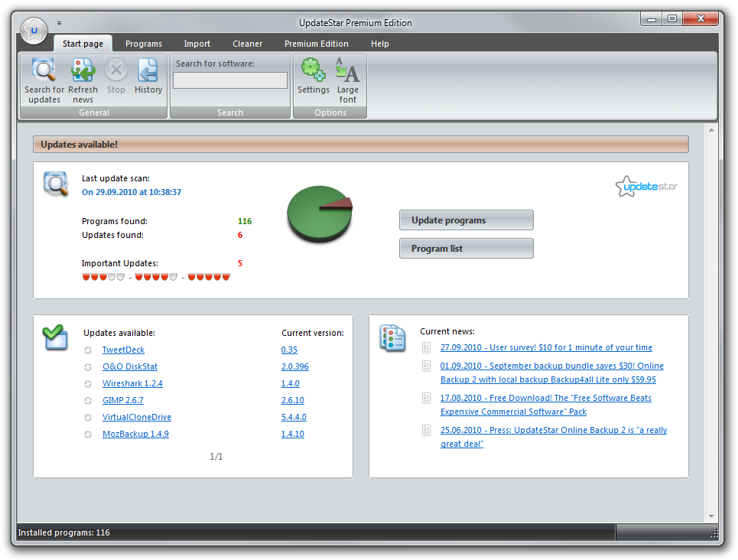
Task: Click the Program list button
Action: pyautogui.click(x=467, y=248)
